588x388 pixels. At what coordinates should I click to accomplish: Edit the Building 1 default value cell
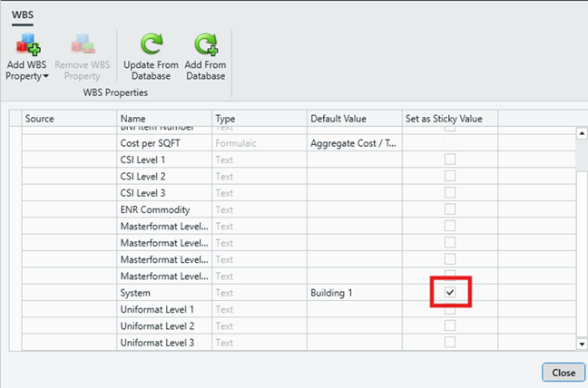pos(354,293)
